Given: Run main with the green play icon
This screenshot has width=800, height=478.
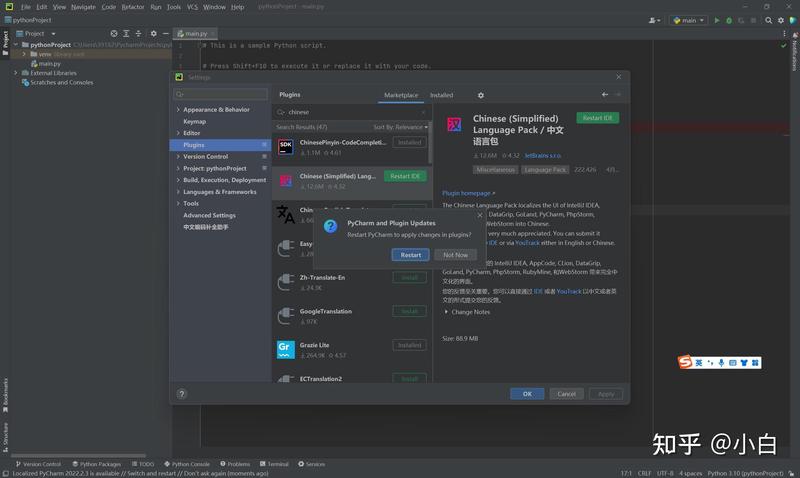Looking at the screenshot, I should pos(716,20).
